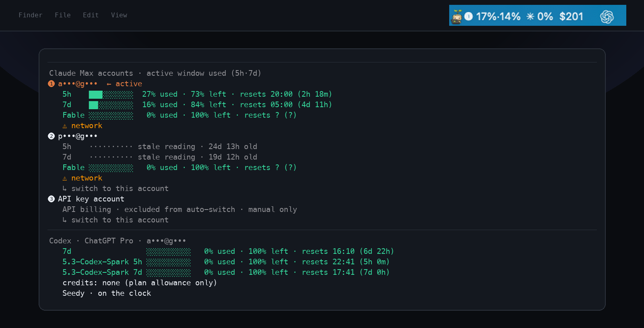
Task: Click the ChatGPT logo icon in menu bar
Action: (x=607, y=17)
